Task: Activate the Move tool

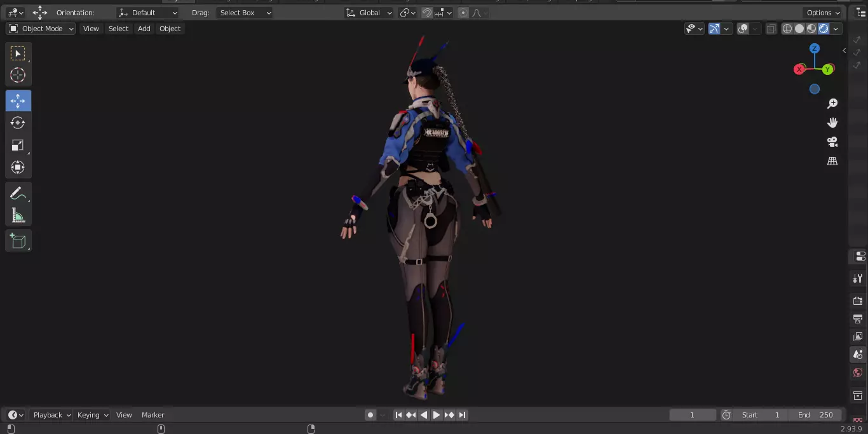Action: pos(18,101)
